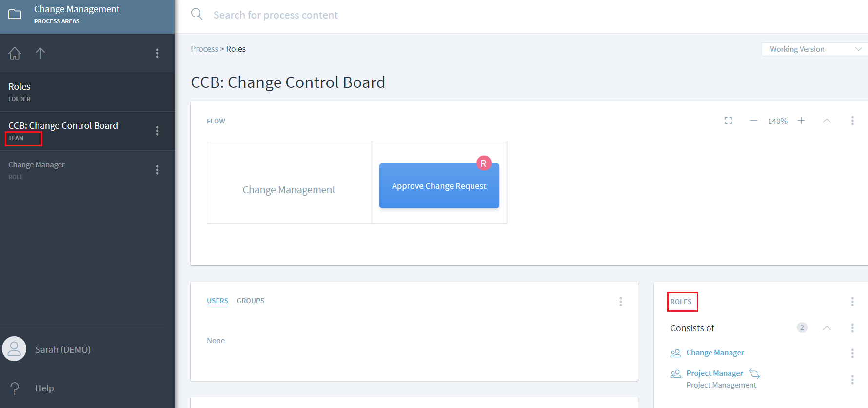The height and width of the screenshot is (408, 868).
Task: Open Help from the sidebar
Action: (44, 388)
